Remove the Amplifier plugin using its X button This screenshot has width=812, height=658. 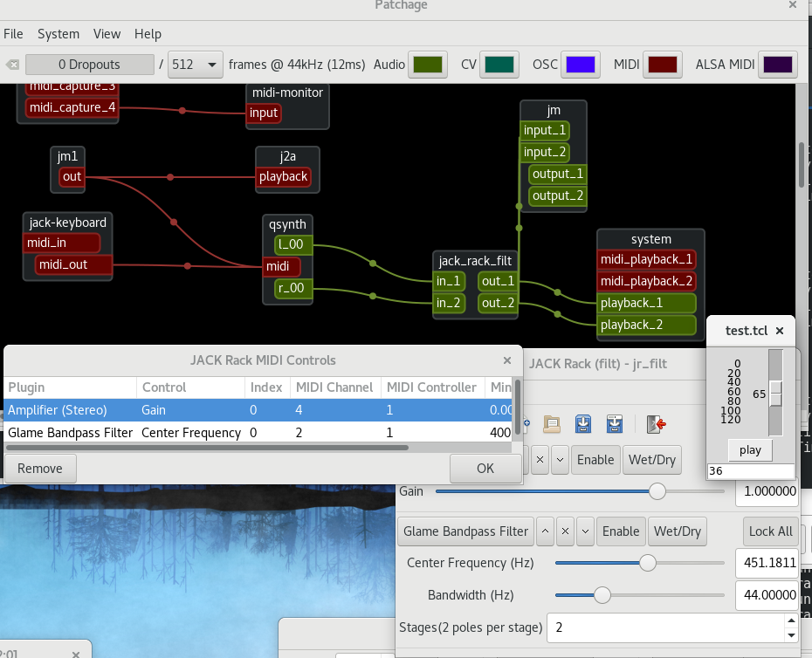[x=540, y=460]
